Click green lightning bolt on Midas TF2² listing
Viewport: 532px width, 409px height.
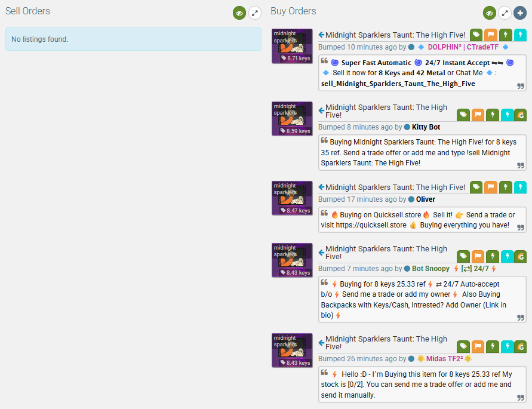[493, 347]
